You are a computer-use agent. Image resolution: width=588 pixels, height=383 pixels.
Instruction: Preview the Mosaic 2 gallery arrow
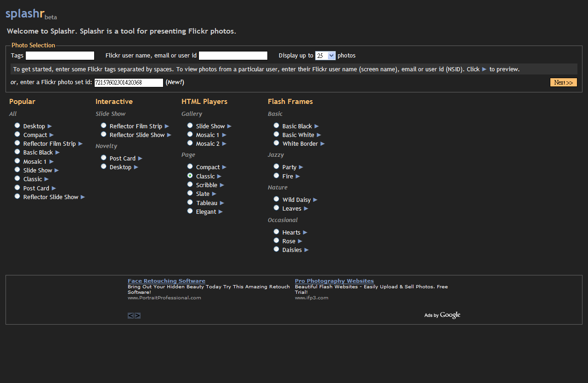pos(224,144)
